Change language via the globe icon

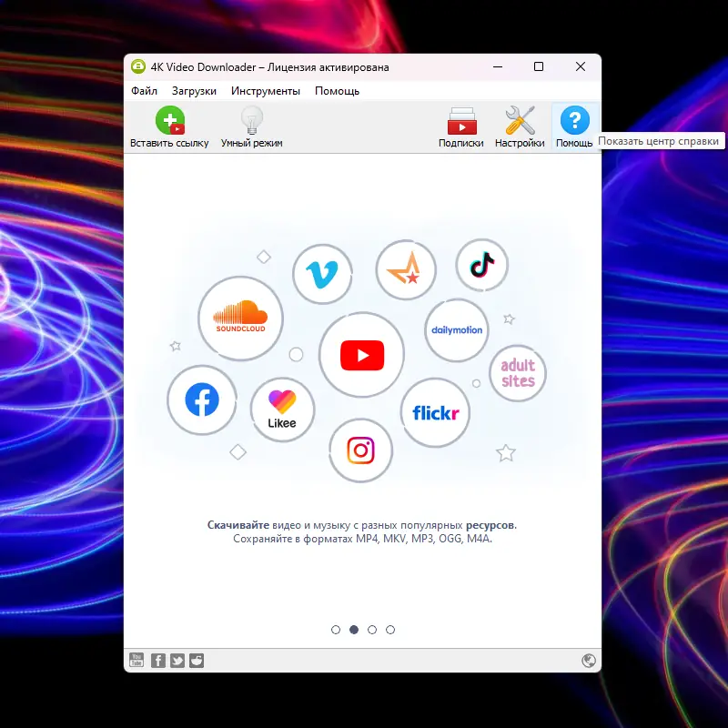[589, 661]
